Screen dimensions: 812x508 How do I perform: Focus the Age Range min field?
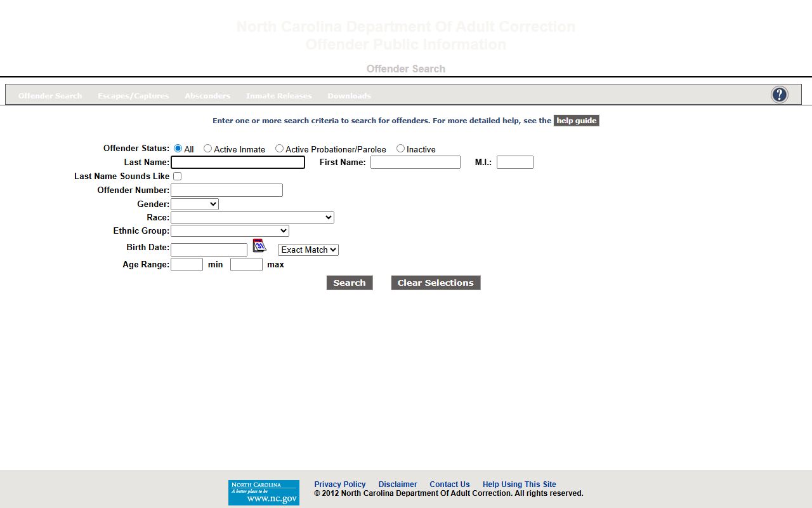pos(187,264)
